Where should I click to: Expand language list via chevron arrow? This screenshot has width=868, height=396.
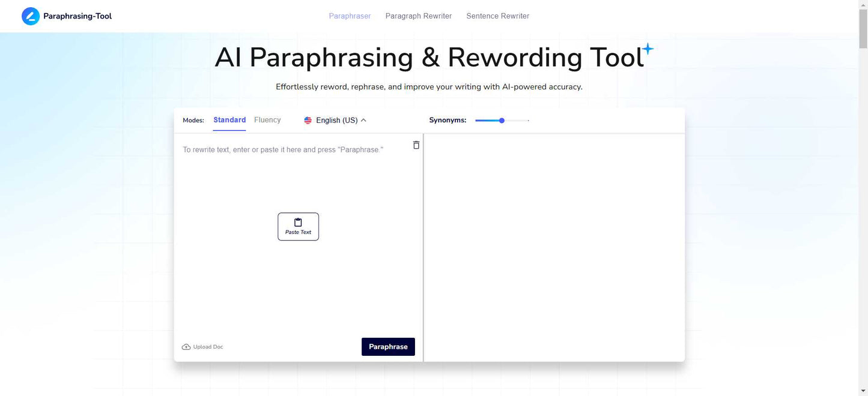click(363, 120)
